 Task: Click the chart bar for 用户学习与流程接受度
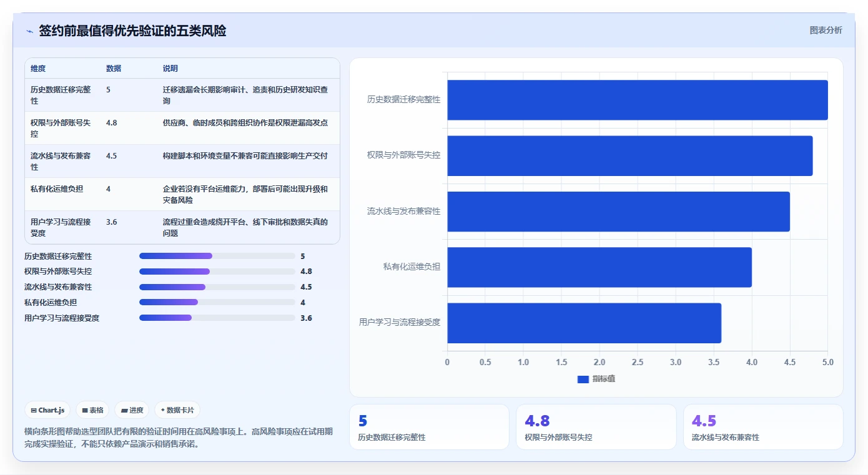point(584,323)
